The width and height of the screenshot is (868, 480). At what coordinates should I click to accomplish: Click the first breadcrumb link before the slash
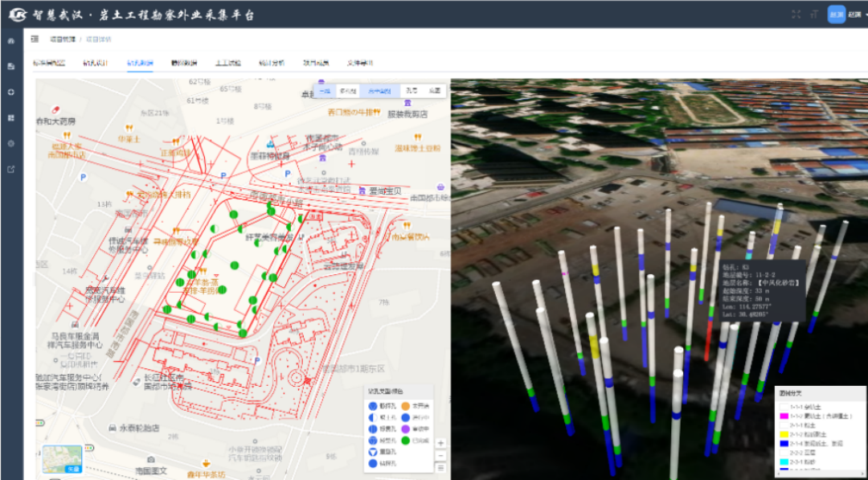click(x=63, y=39)
